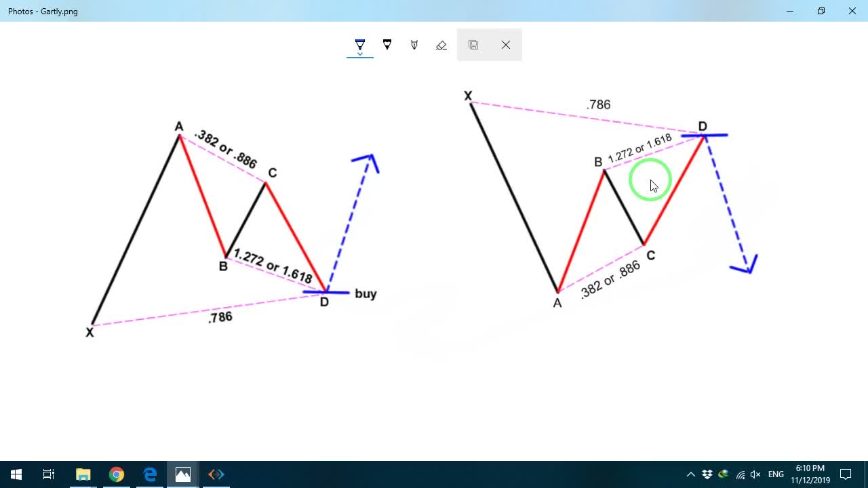868x488 pixels.
Task: Select the pencil drawing tool
Action: point(387,45)
